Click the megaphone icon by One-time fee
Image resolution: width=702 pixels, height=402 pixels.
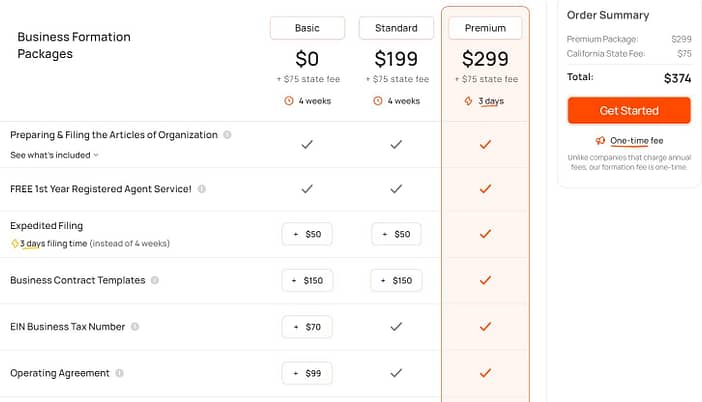click(x=600, y=141)
